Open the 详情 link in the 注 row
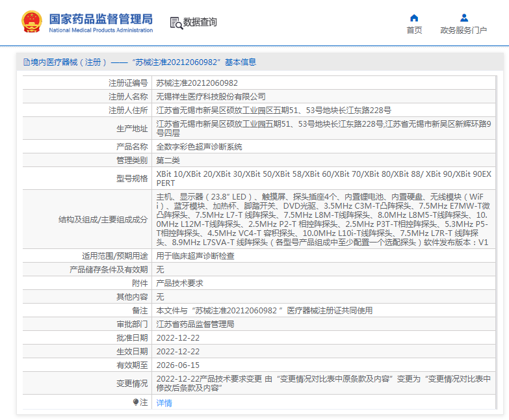509x420 pixels. 164,403
